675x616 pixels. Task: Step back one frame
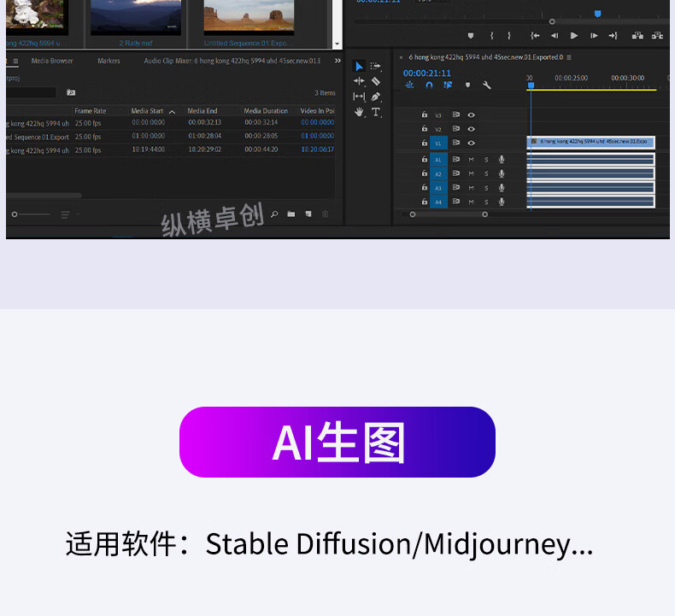pos(555,36)
